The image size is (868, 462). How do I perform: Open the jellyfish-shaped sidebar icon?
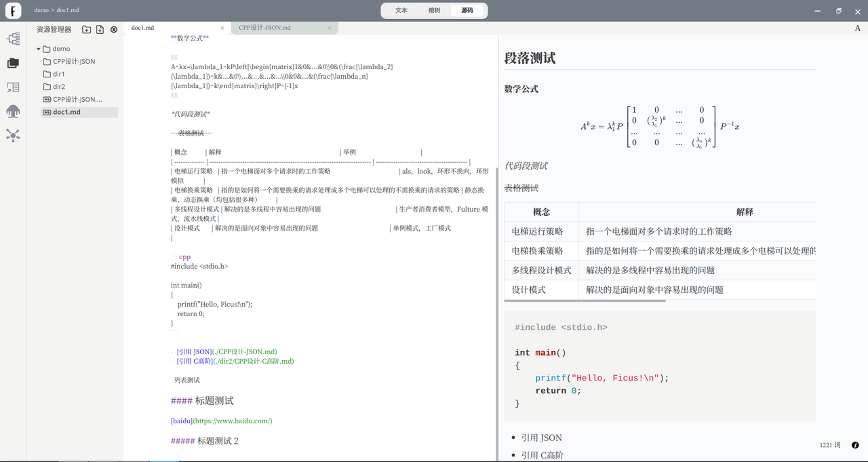point(13,111)
